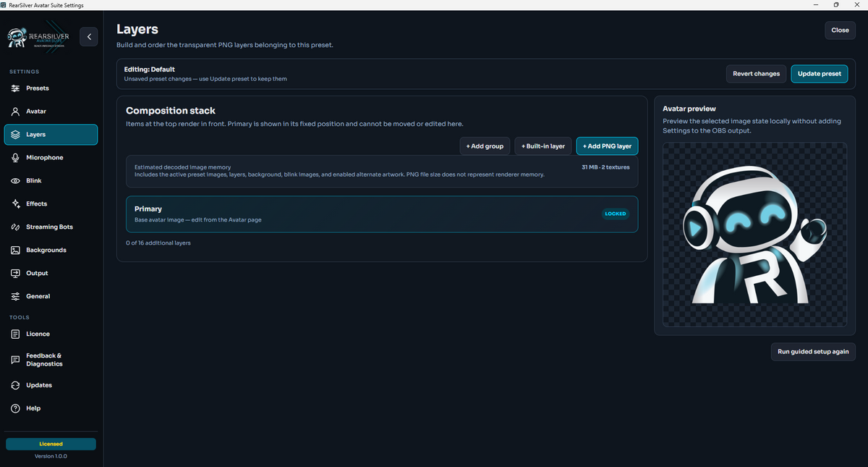Open the Blink eye icon
Screen dimensions: 868x467
(15, 181)
